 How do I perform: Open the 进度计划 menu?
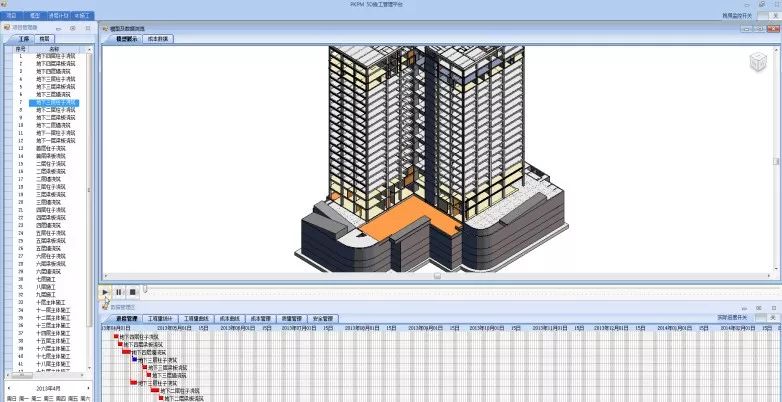[x=58, y=16]
